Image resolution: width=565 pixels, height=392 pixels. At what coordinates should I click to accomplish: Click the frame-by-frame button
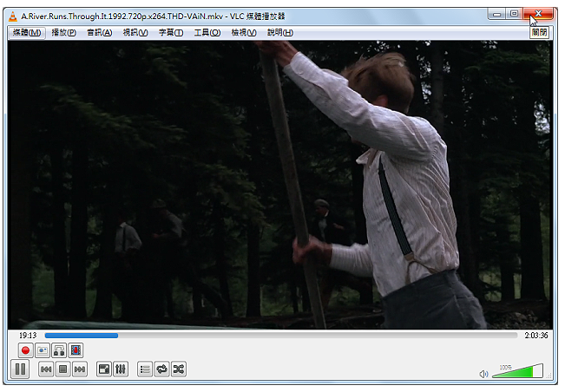click(x=76, y=350)
